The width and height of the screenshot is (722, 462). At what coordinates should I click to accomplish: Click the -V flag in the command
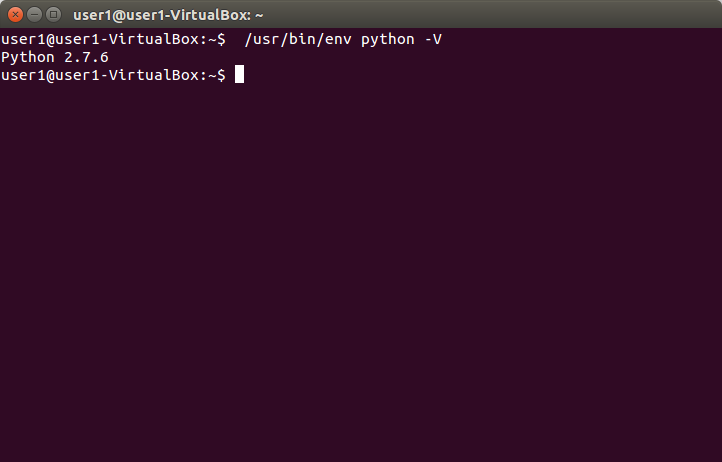(432, 39)
